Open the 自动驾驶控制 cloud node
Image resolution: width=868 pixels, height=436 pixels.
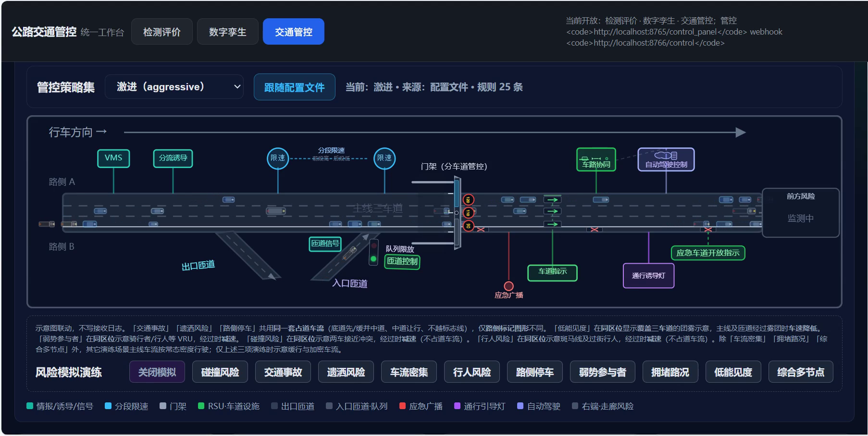(x=666, y=159)
